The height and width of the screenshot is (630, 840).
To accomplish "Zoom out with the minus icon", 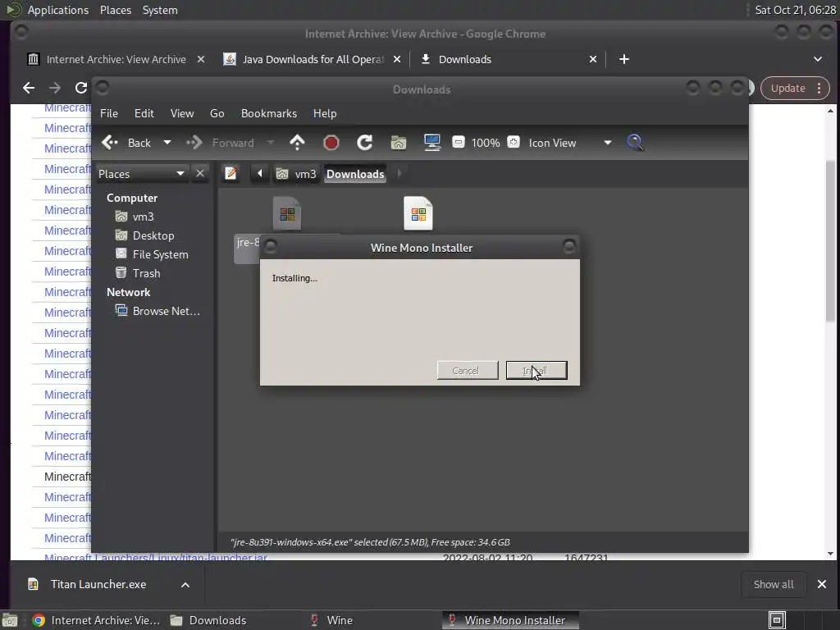I will click(459, 143).
